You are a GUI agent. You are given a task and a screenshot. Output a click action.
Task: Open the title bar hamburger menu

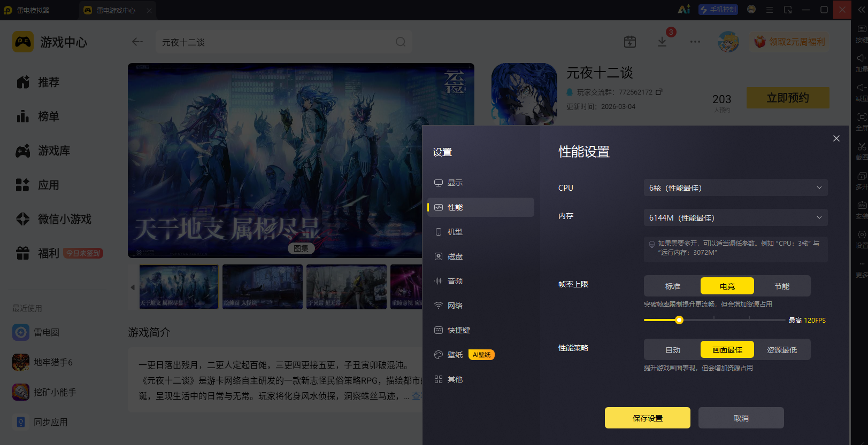[770, 10]
